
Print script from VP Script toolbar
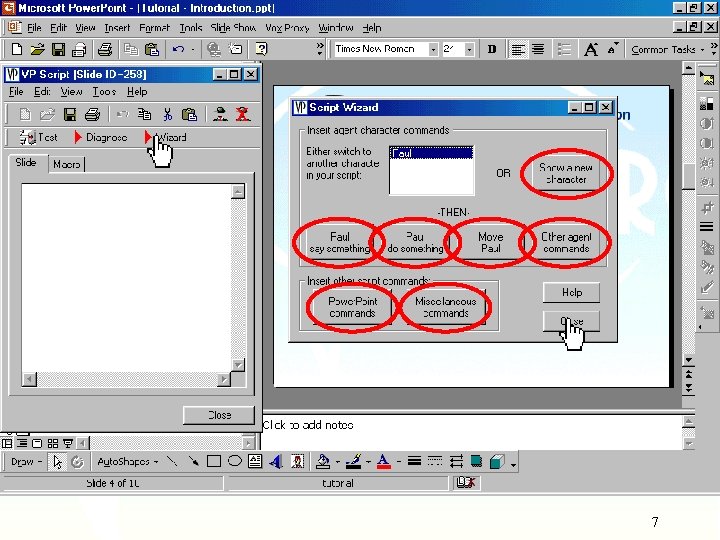[x=92, y=114]
